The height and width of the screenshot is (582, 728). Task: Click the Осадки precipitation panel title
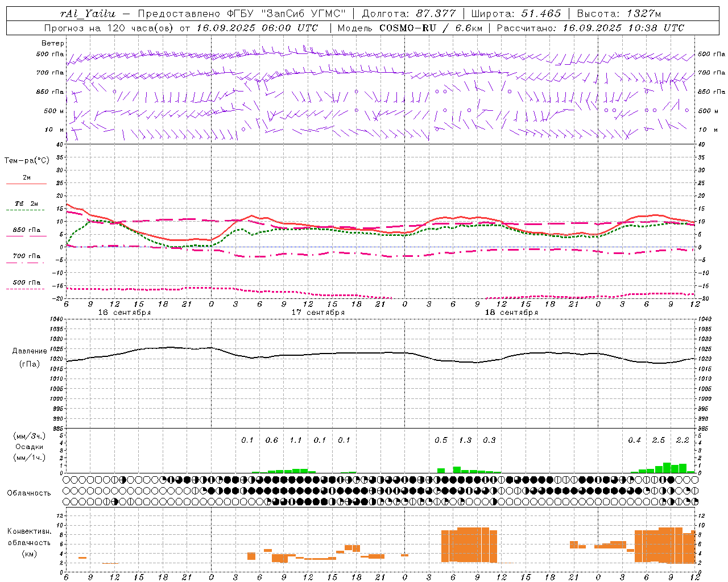pos(30,447)
